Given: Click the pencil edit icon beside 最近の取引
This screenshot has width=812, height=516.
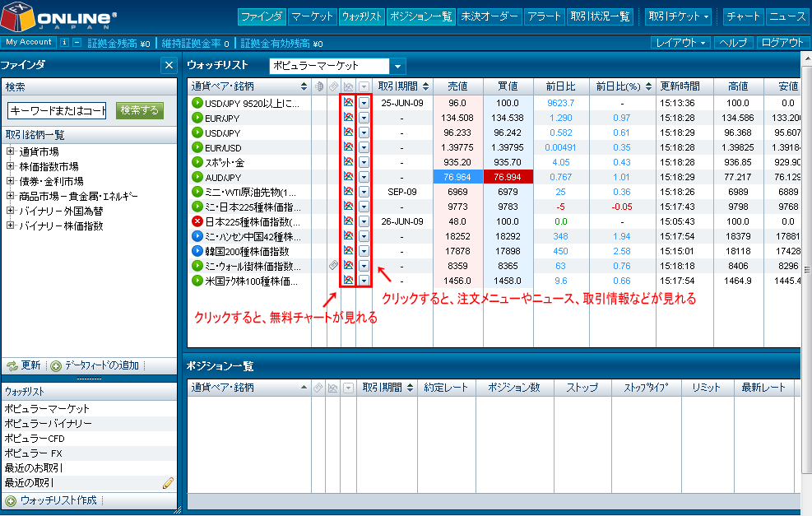Looking at the screenshot, I should click(169, 483).
